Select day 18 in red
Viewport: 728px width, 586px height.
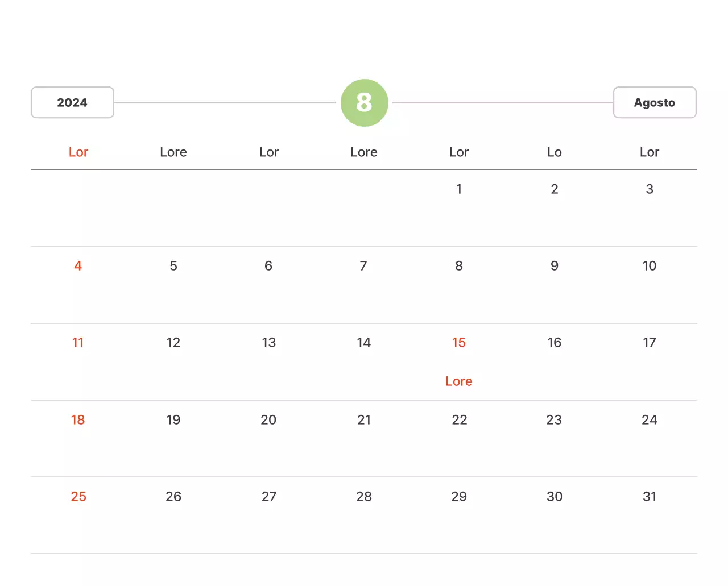pos(78,420)
